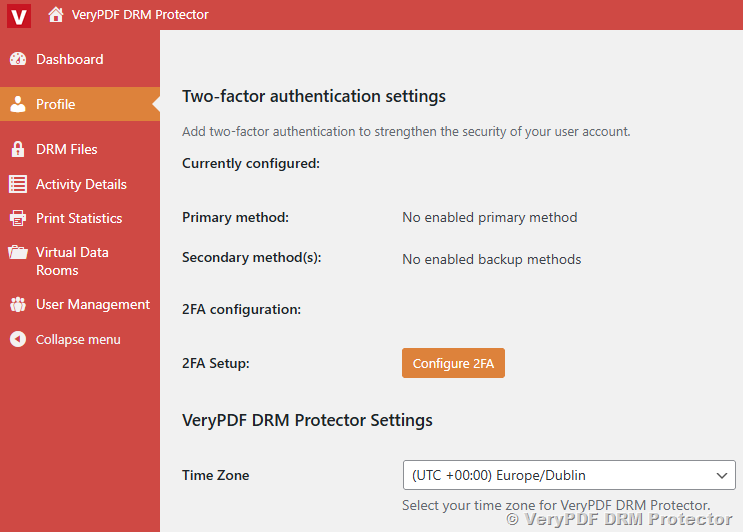Collapse the sidebar via Collapse menu text
Image resolution: width=743 pixels, height=532 pixels.
78,339
